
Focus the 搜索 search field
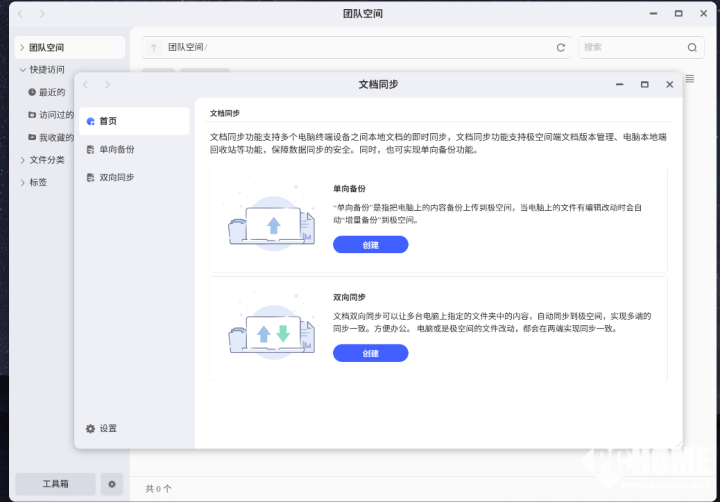point(630,47)
